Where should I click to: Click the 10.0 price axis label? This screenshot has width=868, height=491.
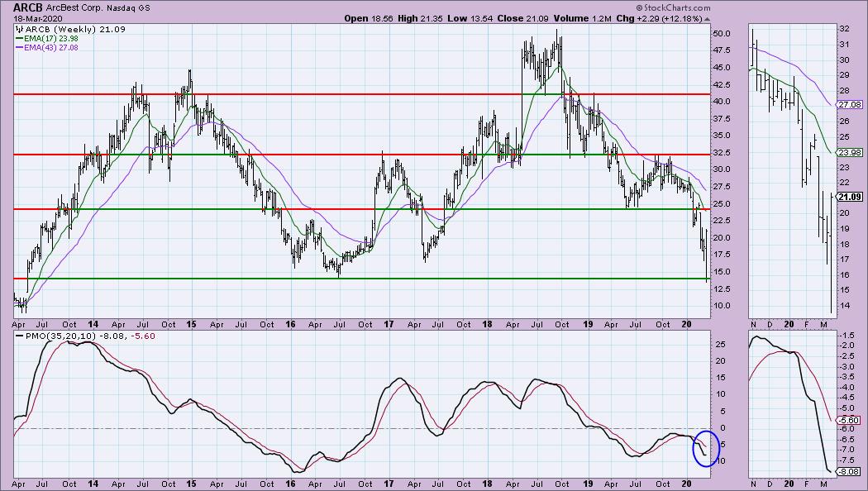point(723,306)
